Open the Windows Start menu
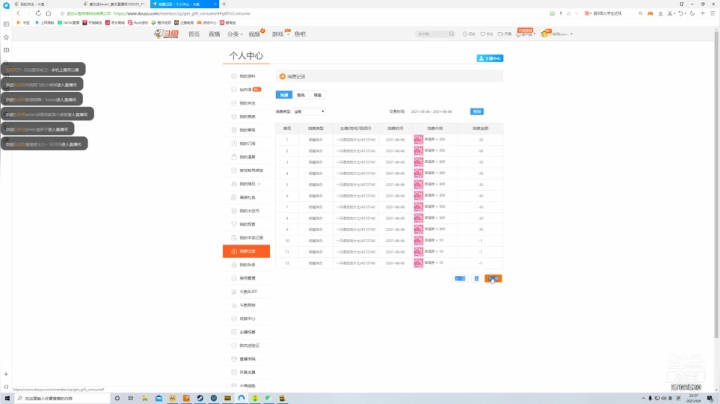This screenshot has width=720, height=404. 7,398
